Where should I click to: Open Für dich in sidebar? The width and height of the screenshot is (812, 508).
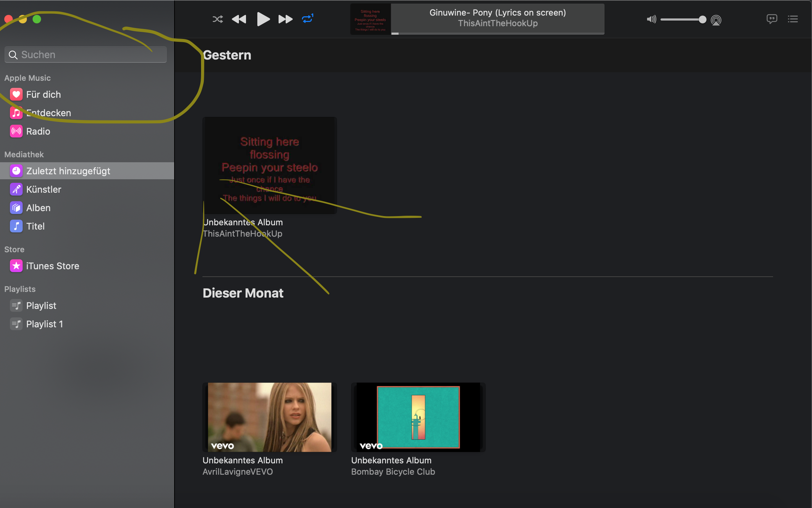tap(43, 95)
